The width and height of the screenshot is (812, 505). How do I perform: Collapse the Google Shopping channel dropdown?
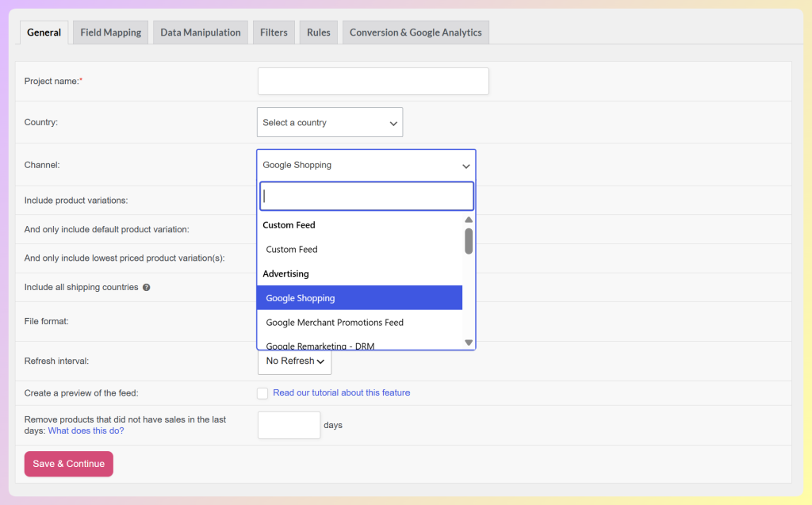366,165
